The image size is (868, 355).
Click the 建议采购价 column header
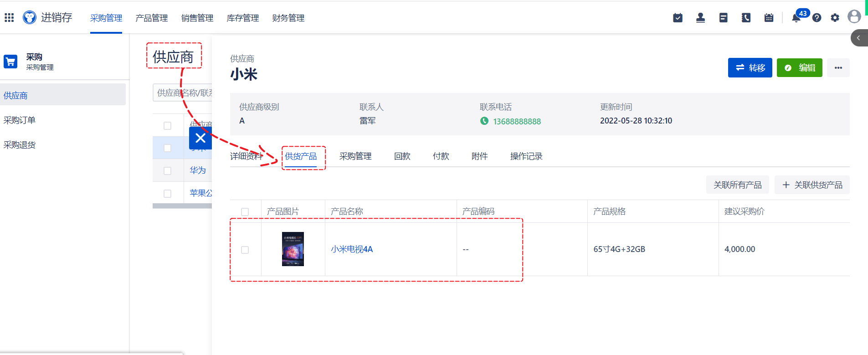point(745,211)
